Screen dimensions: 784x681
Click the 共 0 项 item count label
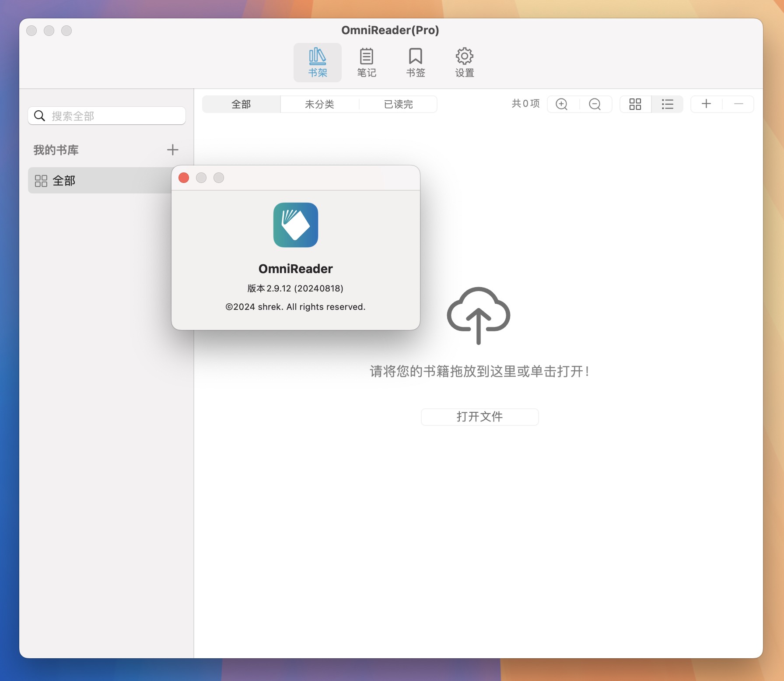tap(525, 104)
